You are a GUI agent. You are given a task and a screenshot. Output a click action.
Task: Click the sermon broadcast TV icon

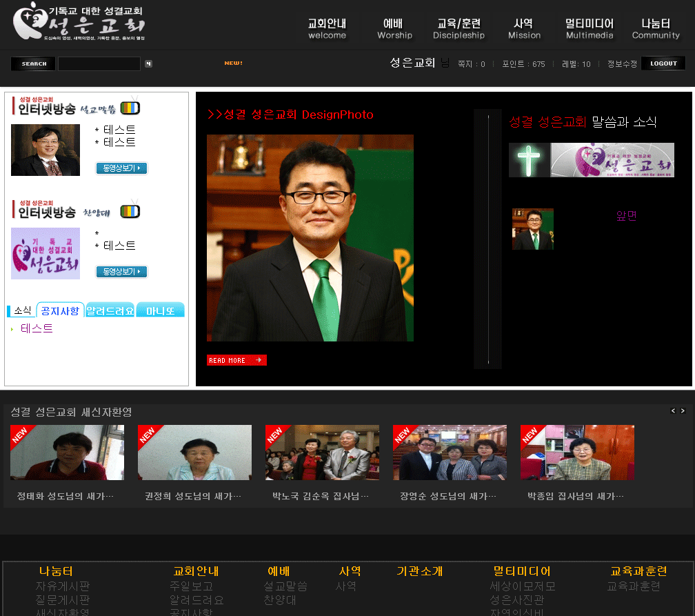(130, 108)
